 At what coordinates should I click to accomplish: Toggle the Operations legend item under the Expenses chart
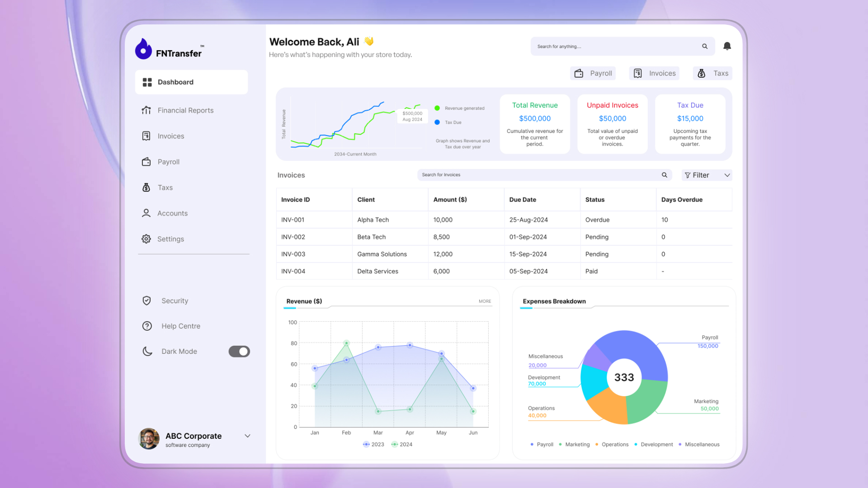pos(612,445)
